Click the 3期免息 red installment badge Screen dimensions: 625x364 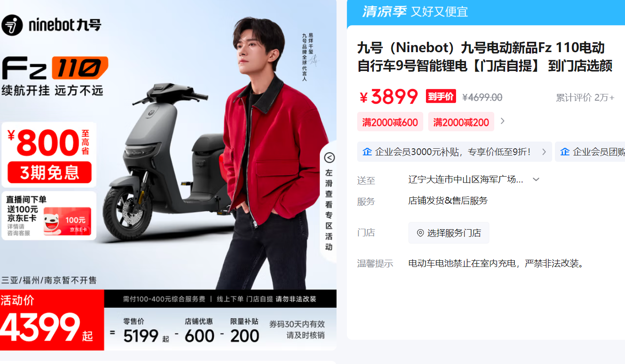click(x=49, y=172)
